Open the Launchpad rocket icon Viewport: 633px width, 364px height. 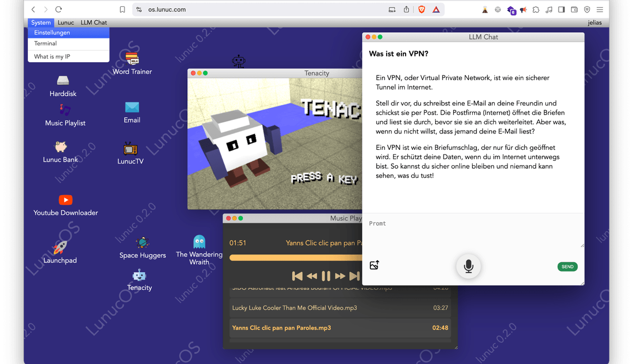pos(60,247)
